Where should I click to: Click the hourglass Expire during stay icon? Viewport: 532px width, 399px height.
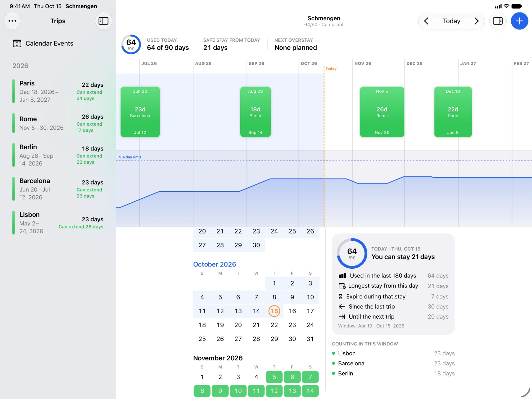click(340, 296)
